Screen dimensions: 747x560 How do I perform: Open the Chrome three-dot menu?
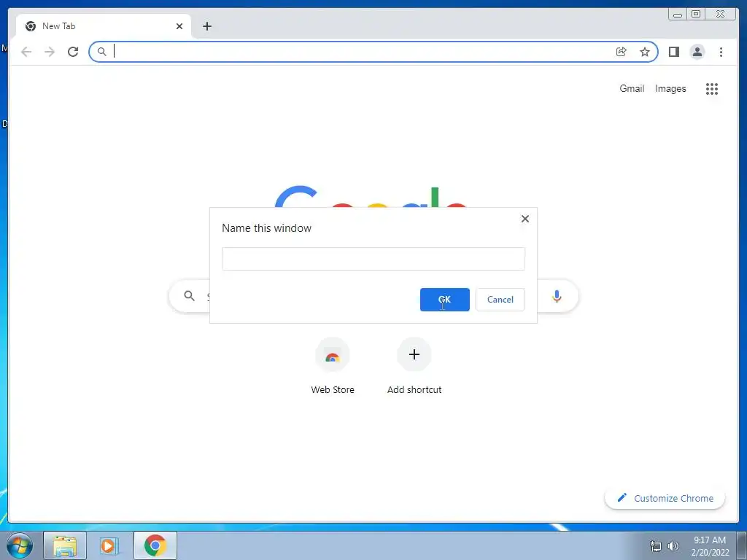tap(721, 52)
